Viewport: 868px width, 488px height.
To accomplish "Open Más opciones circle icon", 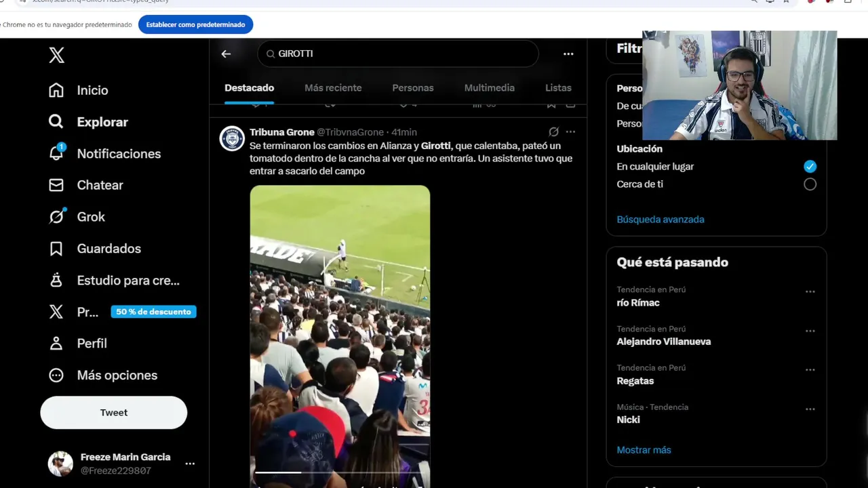I will pos(56,375).
